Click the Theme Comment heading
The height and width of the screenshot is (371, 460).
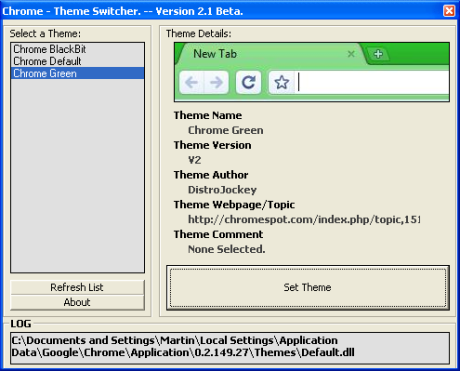click(x=218, y=234)
